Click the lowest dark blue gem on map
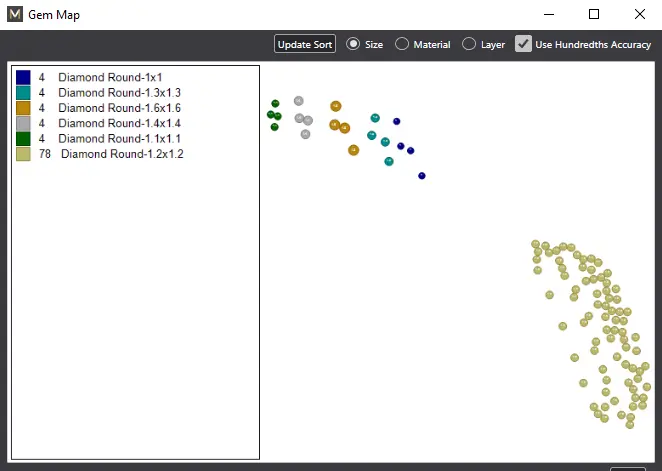The width and height of the screenshot is (662, 471). coord(422,176)
